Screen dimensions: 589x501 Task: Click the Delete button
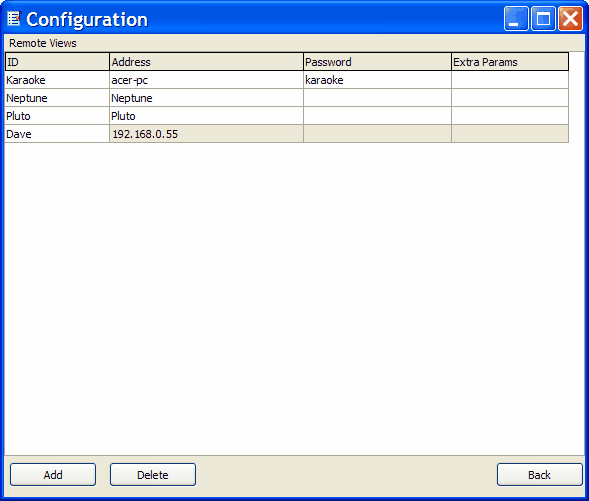point(153,475)
